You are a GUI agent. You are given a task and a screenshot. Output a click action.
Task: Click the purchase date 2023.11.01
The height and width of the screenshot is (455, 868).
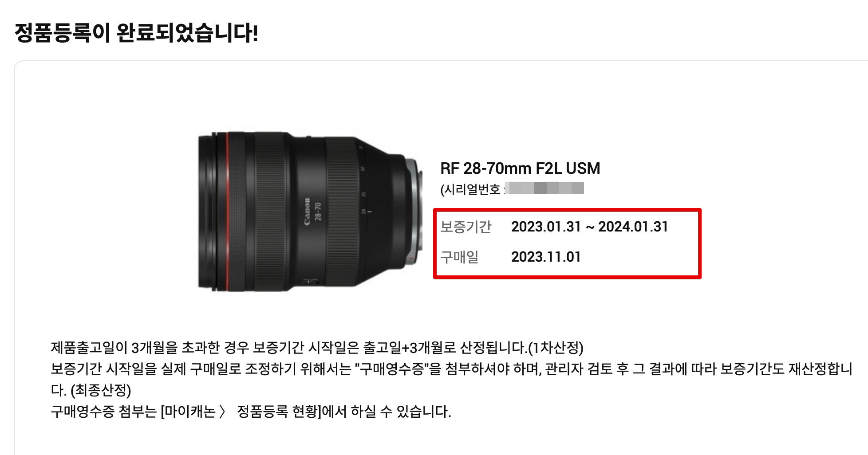tap(546, 257)
